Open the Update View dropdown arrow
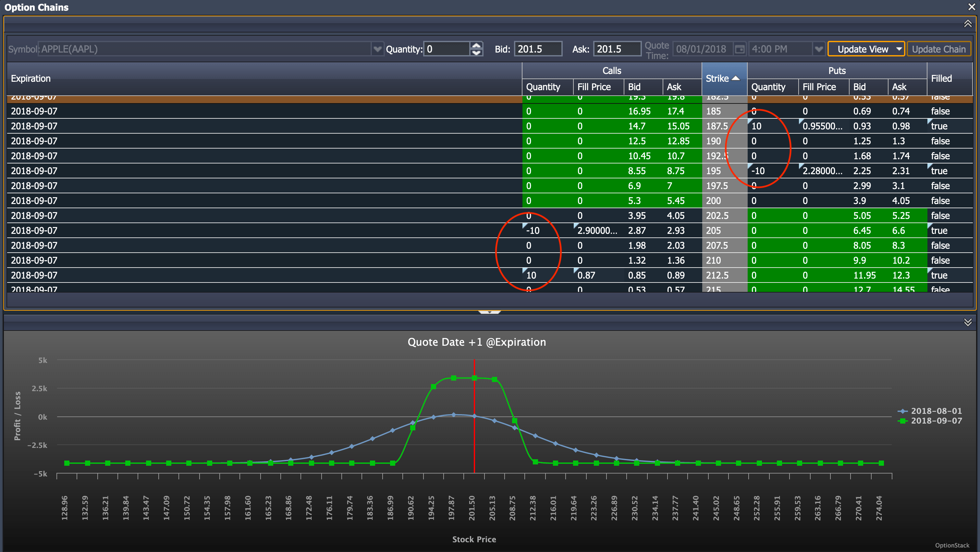 click(899, 49)
